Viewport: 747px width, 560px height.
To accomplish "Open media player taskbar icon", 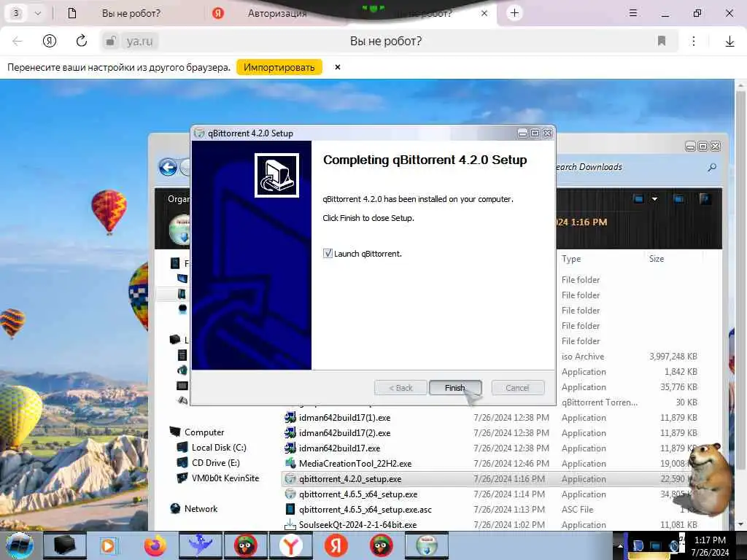I will click(x=109, y=545).
